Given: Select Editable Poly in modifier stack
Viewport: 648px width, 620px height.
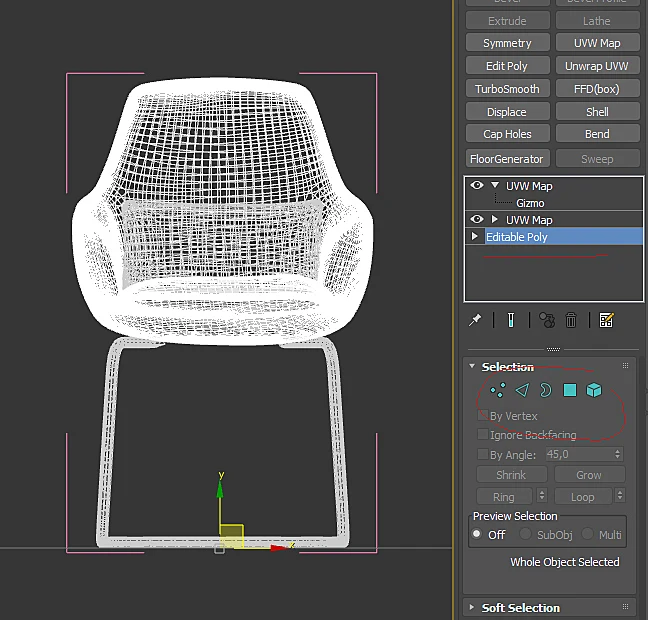Looking at the screenshot, I should tap(564, 236).
